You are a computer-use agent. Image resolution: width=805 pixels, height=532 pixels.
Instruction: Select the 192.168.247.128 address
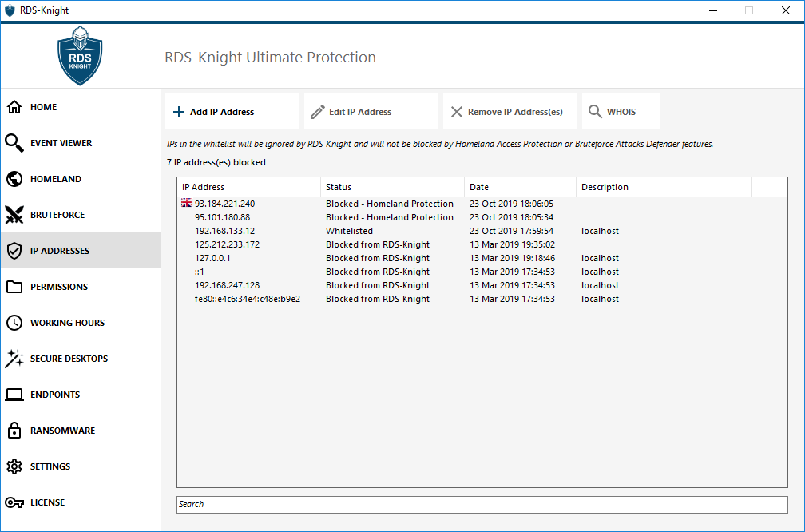pyautogui.click(x=227, y=285)
